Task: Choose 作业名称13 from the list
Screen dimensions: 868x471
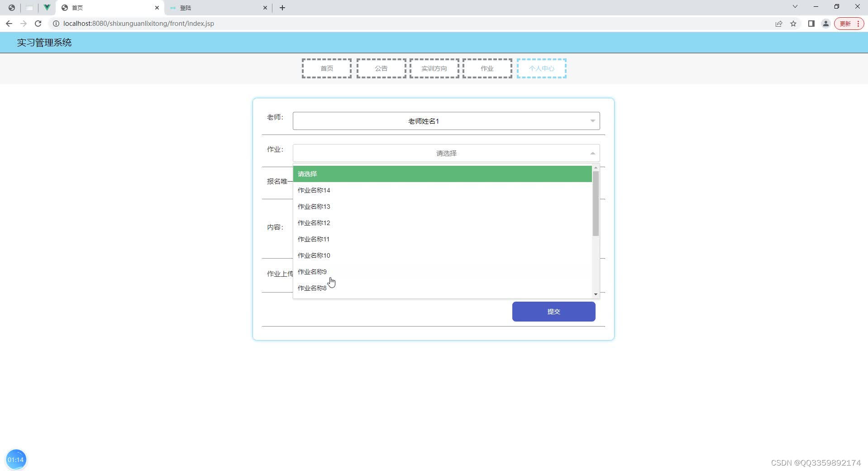Action: tap(443, 207)
